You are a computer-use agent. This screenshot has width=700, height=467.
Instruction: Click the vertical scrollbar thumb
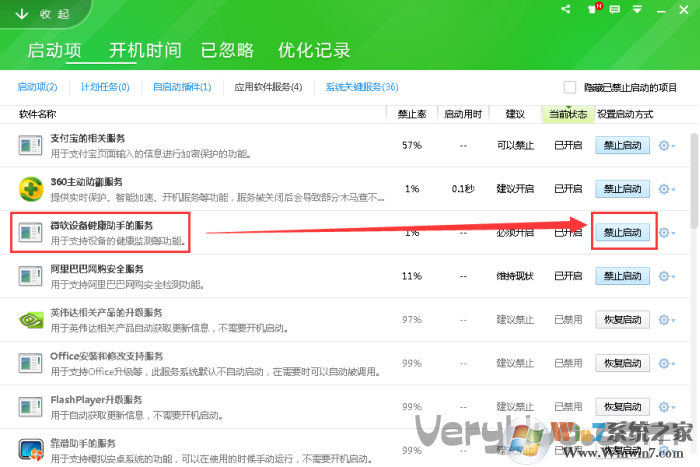[x=694, y=180]
